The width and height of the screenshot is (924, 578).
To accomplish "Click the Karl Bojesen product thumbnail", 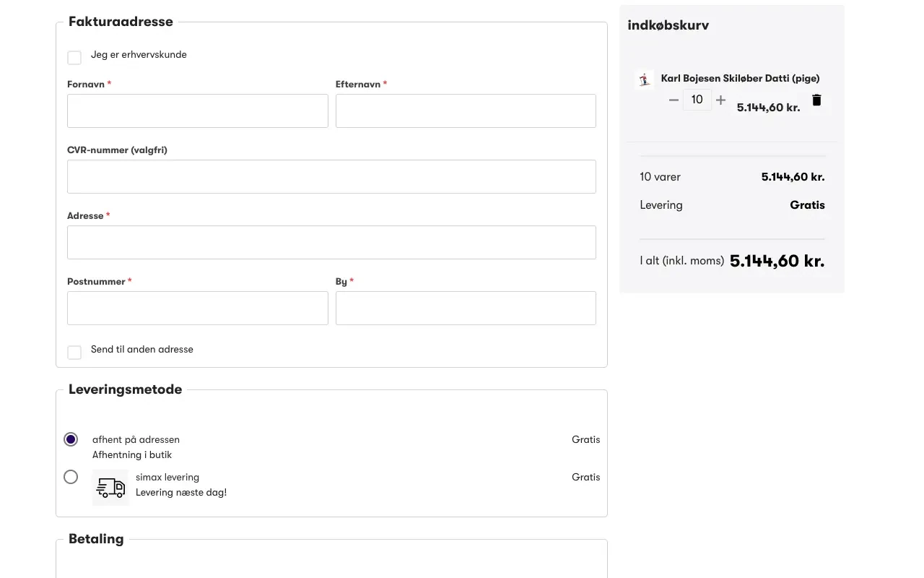I will click(645, 79).
